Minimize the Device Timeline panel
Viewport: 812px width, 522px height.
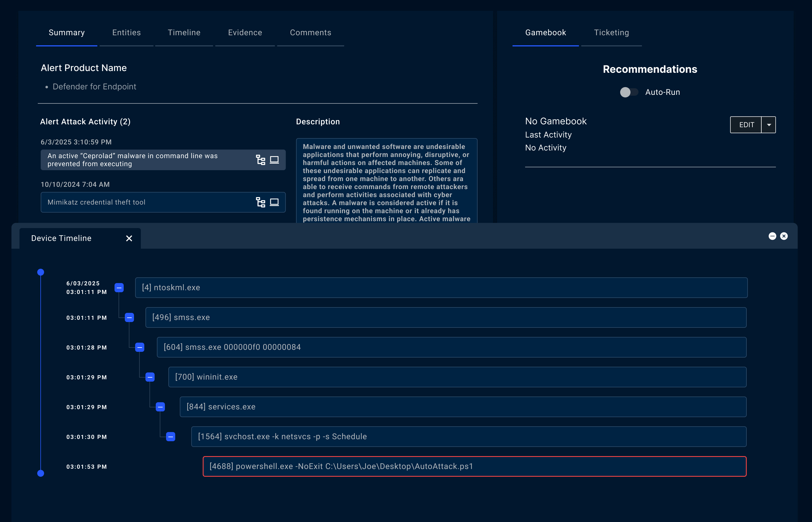[x=772, y=236]
